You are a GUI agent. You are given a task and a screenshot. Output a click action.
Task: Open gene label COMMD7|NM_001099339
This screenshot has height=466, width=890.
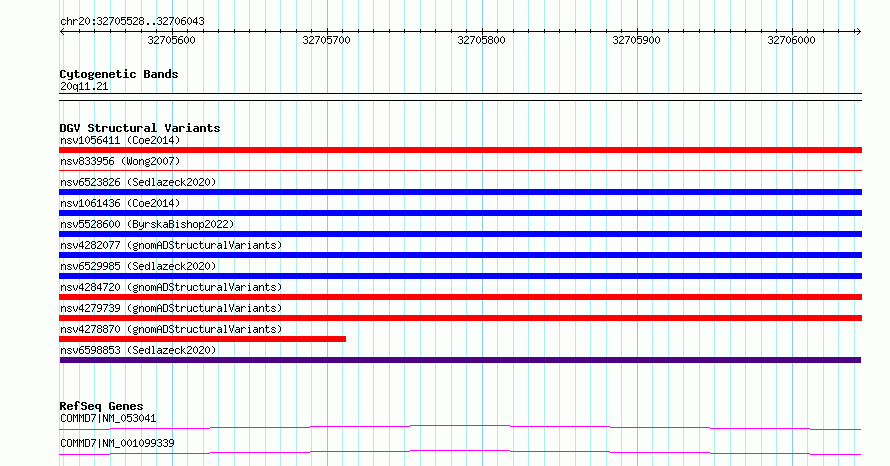click(117, 443)
